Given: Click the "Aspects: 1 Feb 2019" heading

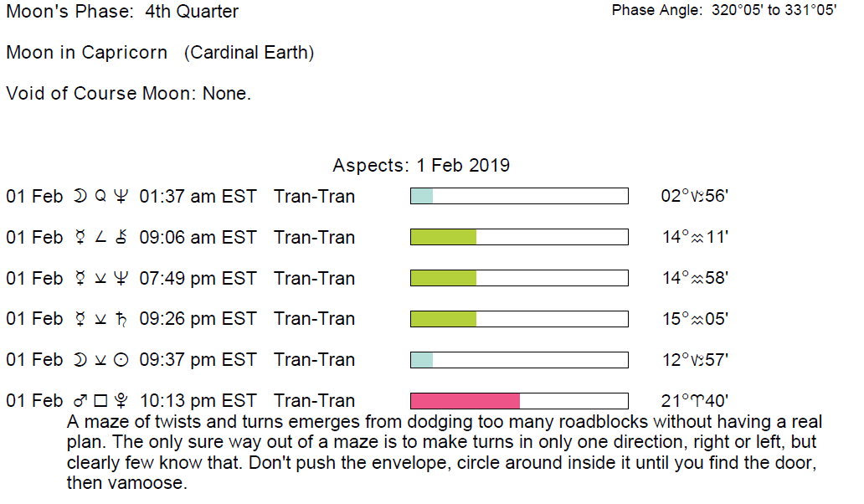Looking at the screenshot, I should 421,165.
